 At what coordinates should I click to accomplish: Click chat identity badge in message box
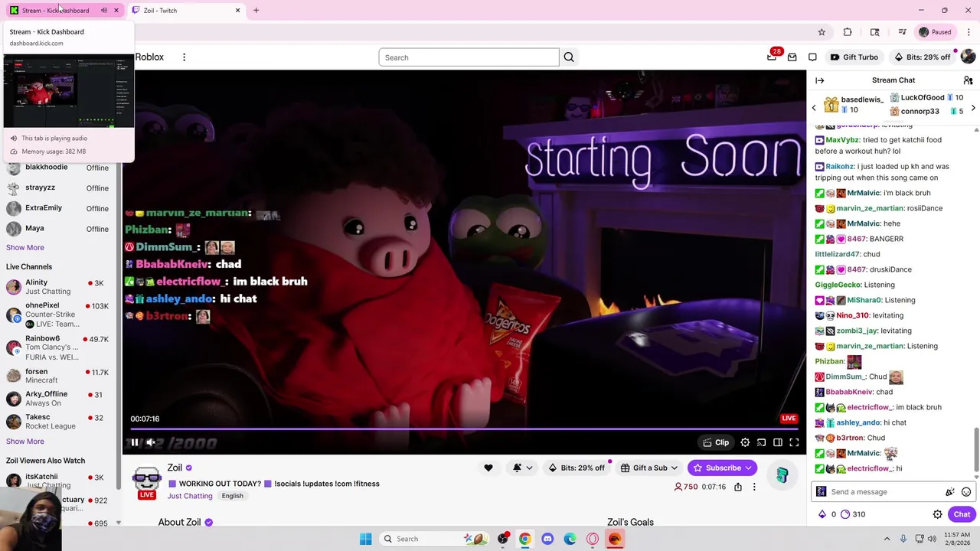[822, 492]
